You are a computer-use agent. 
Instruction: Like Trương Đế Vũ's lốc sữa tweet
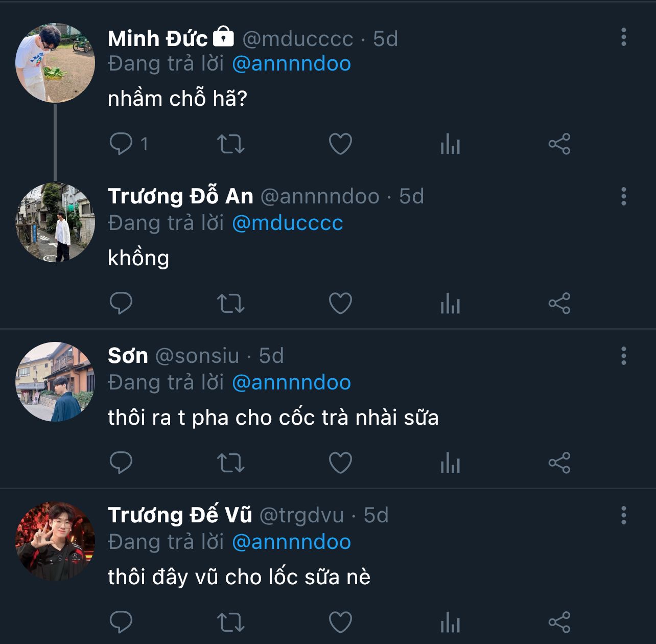340,623
